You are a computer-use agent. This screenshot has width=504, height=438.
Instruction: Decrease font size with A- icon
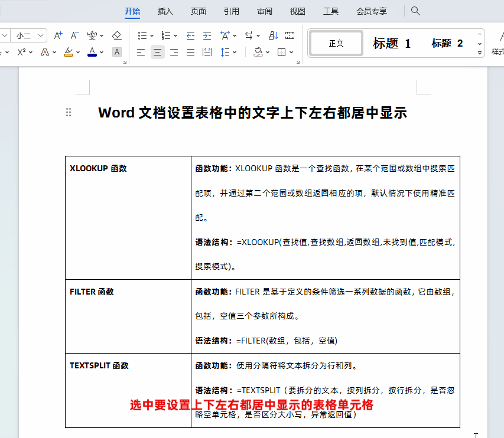click(x=74, y=35)
